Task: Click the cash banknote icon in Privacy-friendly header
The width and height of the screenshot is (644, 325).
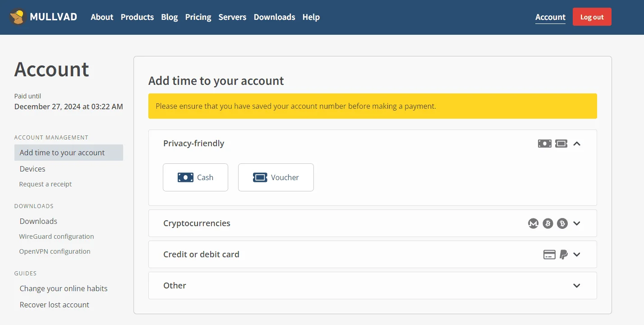Action: [545, 144]
